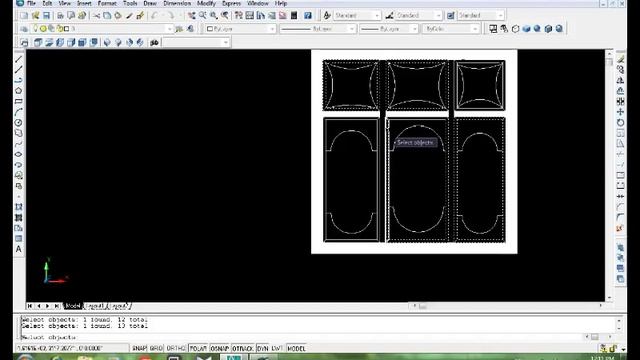Open the ByLayer color control dropdown
This screenshot has height=360, width=640.
[240, 29]
